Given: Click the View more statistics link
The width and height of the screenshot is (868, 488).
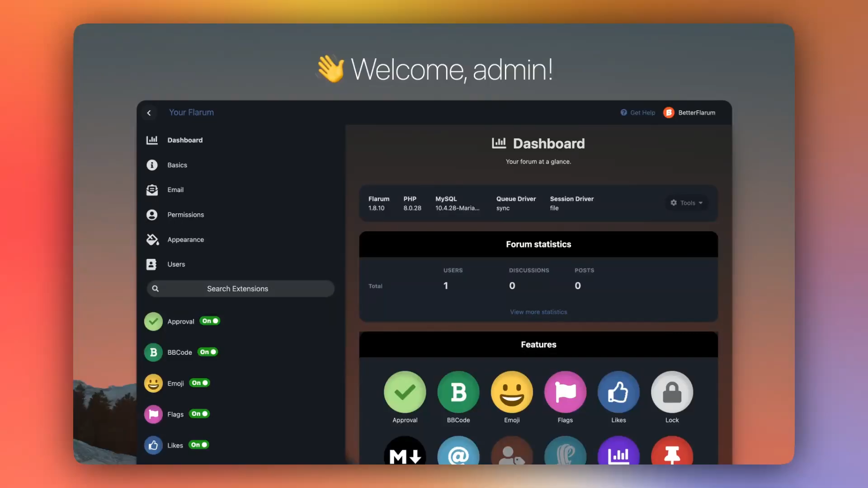Looking at the screenshot, I should tap(538, 312).
